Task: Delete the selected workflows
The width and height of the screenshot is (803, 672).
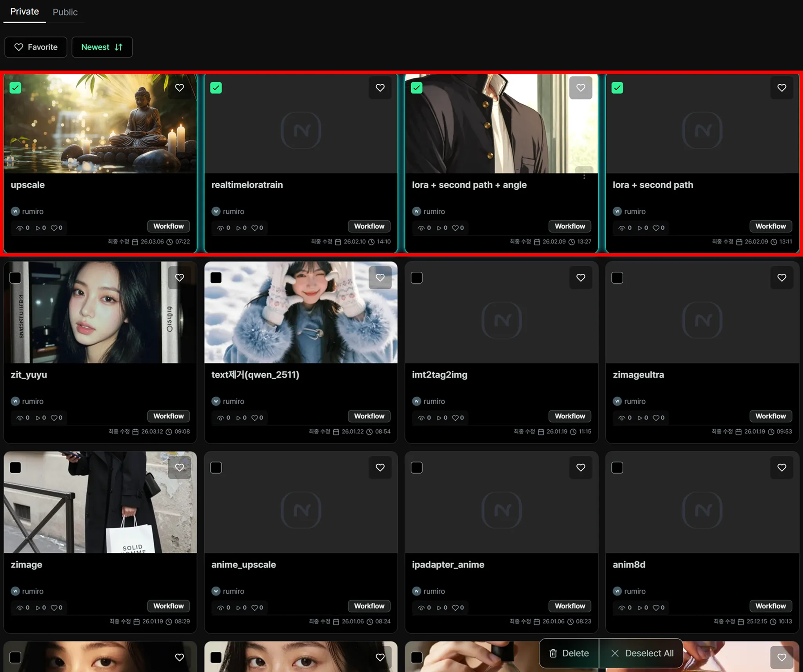Action: point(569,653)
